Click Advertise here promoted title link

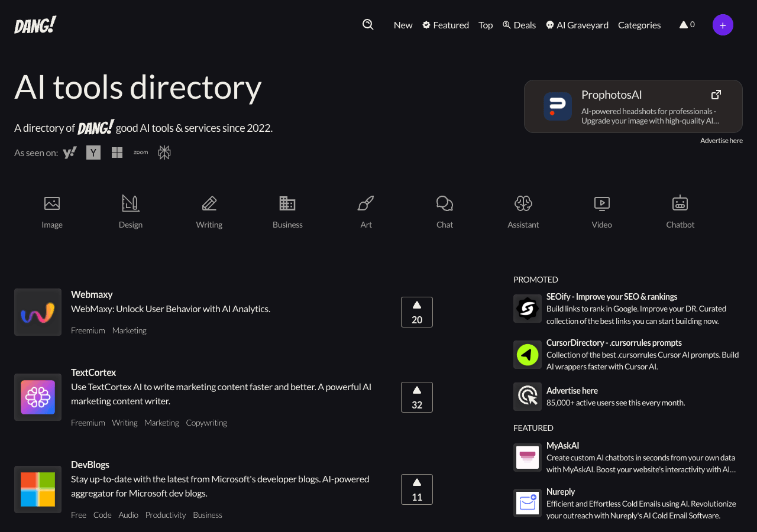[x=572, y=391]
